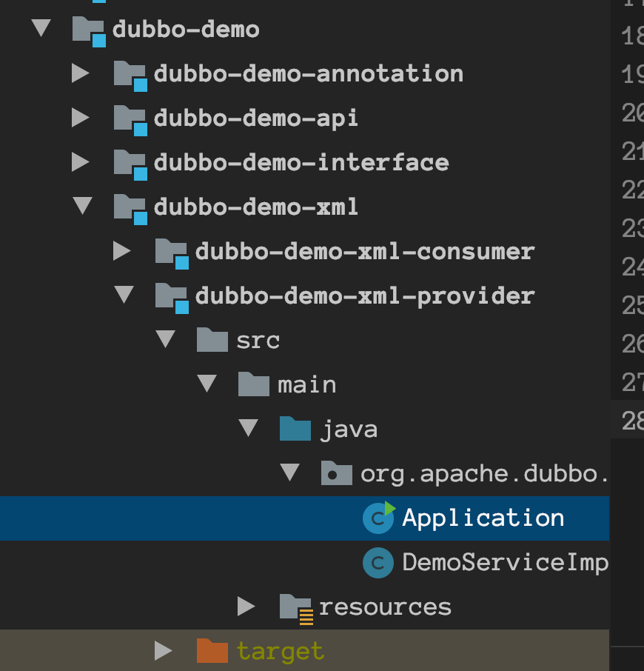Expand the target folder
Viewport: 644px width, 671px height.
pos(164,652)
